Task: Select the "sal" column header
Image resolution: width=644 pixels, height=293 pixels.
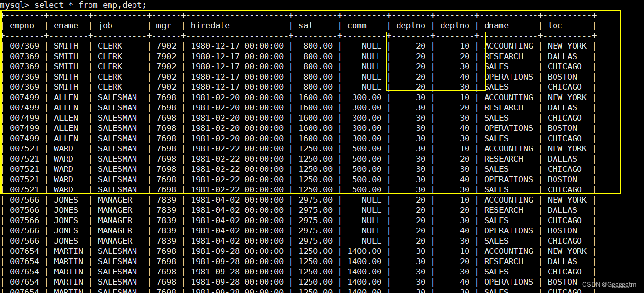Action: [306, 26]
